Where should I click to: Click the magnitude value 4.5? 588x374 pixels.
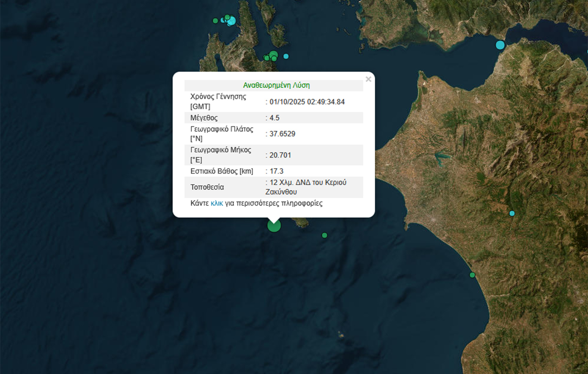coord(275,118)
